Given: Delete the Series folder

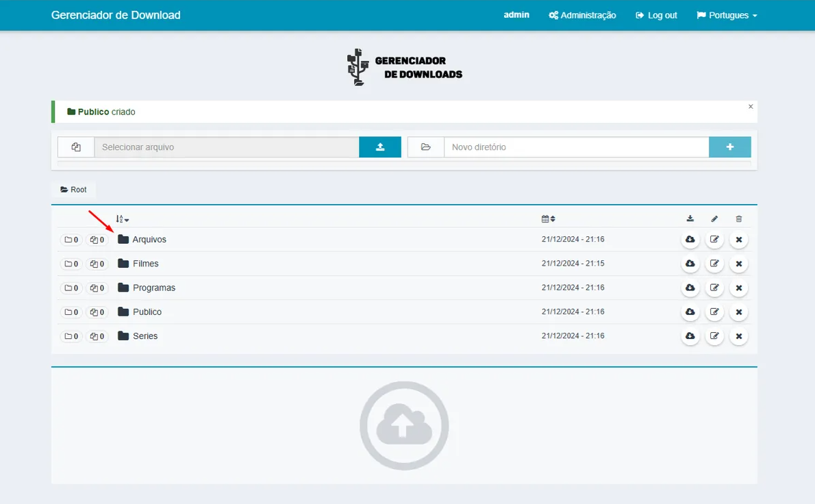Looking at the screenshot, I should (738, 336).
